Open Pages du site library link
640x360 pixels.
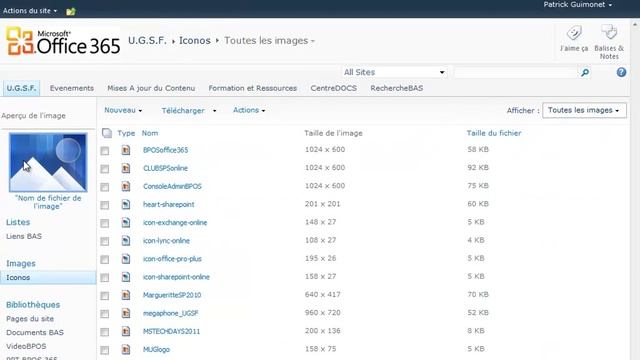pos(30,319)
